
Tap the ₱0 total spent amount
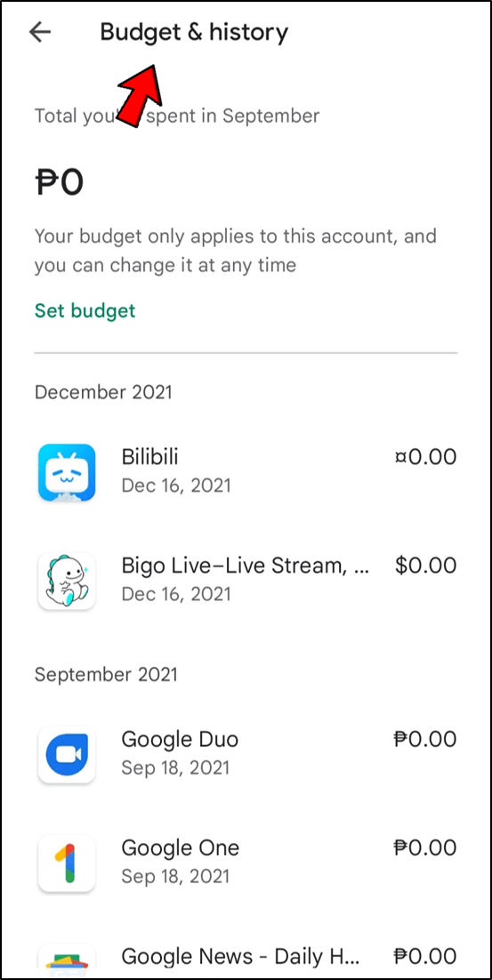coord(60,183)
